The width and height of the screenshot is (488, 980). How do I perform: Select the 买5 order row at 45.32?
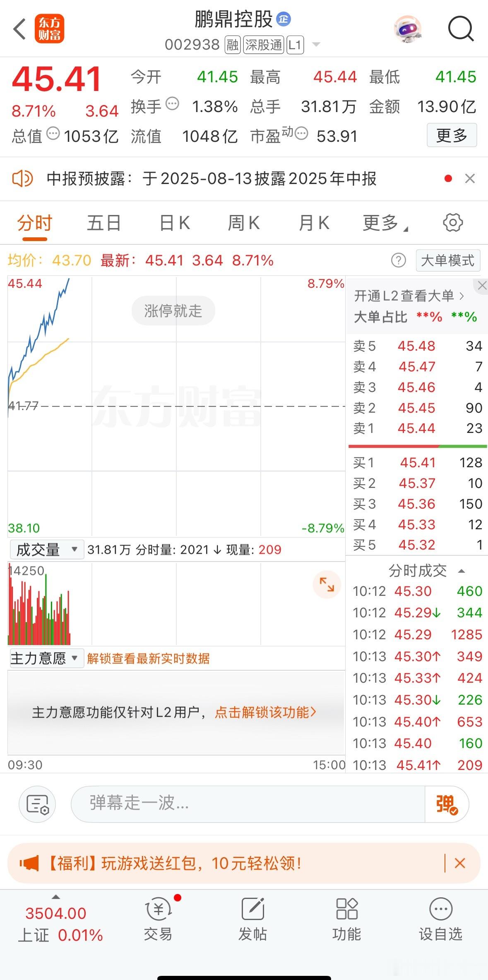[417, 545]
